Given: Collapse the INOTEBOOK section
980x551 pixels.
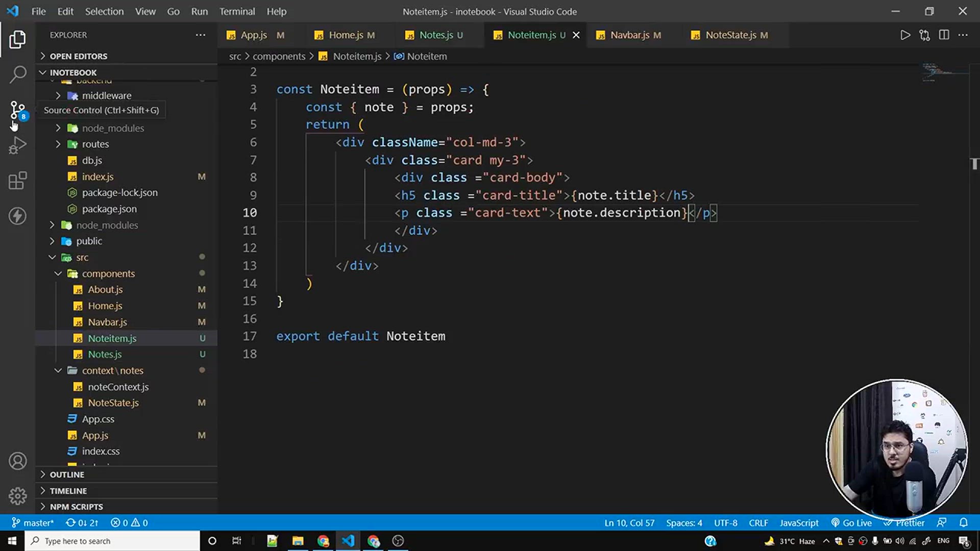Looking at the screenshot, I should point(126,72).
